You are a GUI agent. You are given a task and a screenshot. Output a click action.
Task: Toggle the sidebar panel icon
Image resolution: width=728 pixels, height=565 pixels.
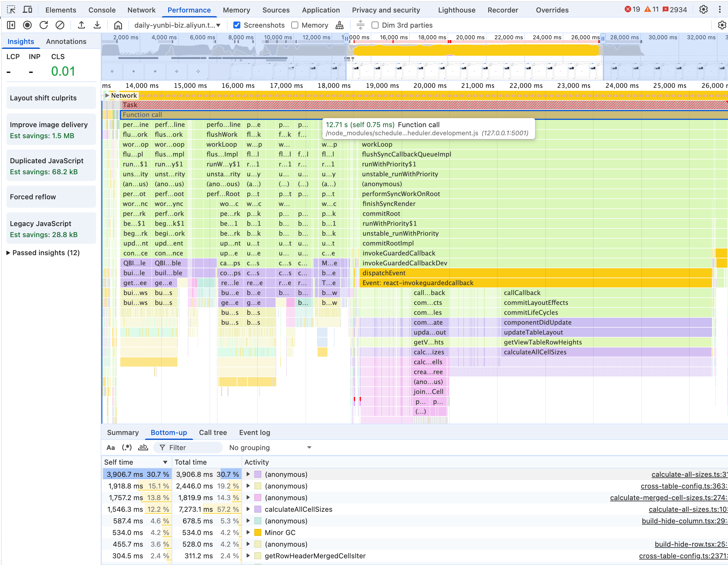[11, 25]
